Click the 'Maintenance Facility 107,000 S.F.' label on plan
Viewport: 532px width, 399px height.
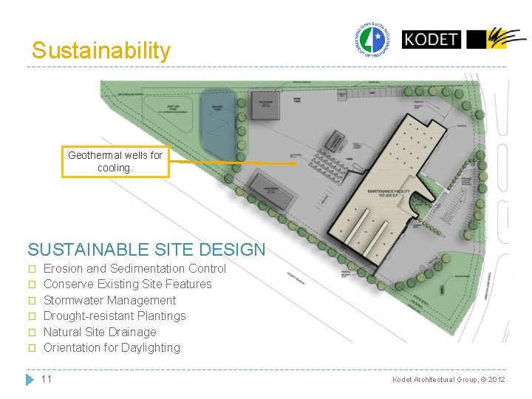pos(389,193)
